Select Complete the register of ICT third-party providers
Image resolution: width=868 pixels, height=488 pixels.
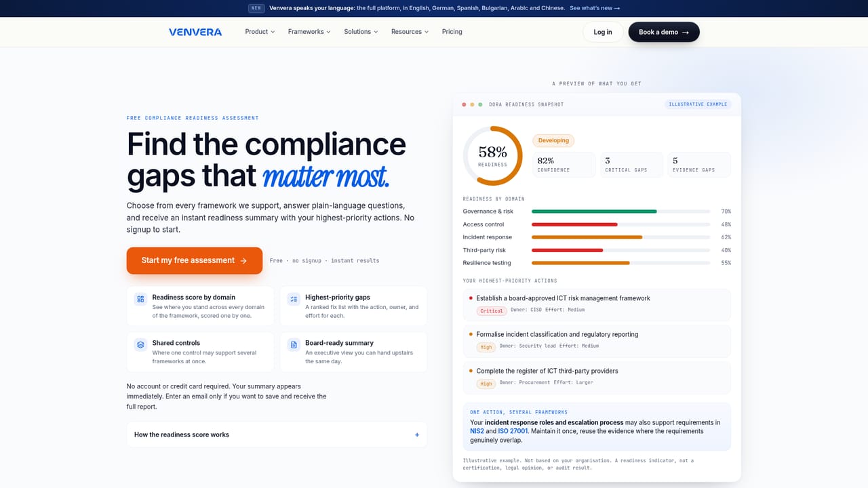[597, 378]
